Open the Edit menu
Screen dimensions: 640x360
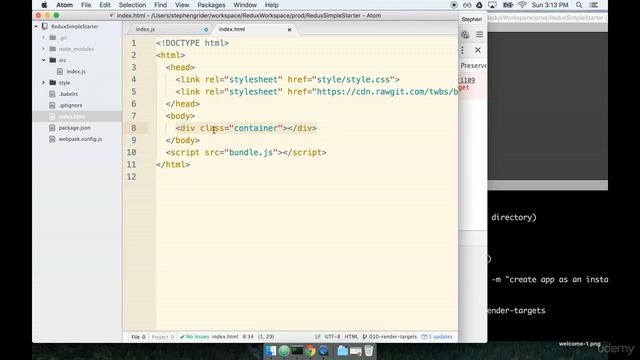(105, 5)
